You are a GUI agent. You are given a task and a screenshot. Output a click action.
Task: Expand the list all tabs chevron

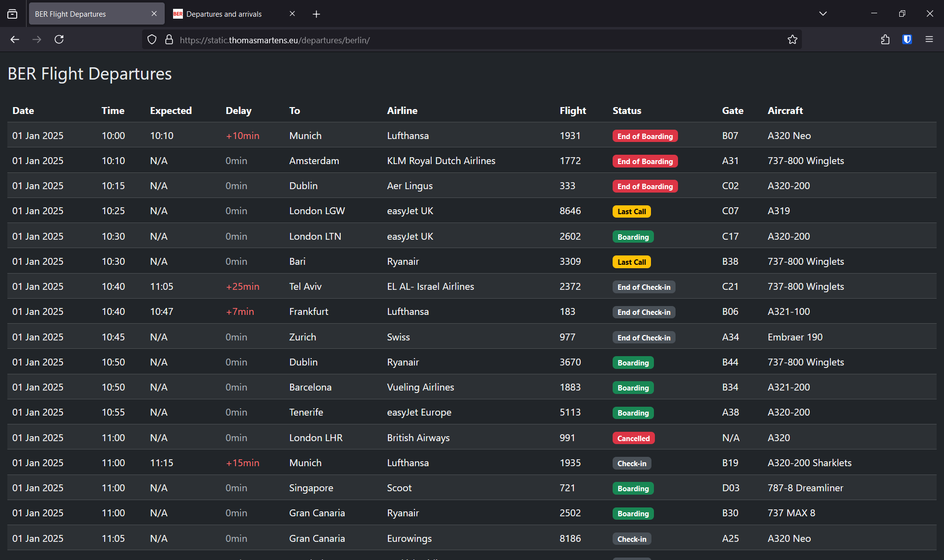click(823, 14)
